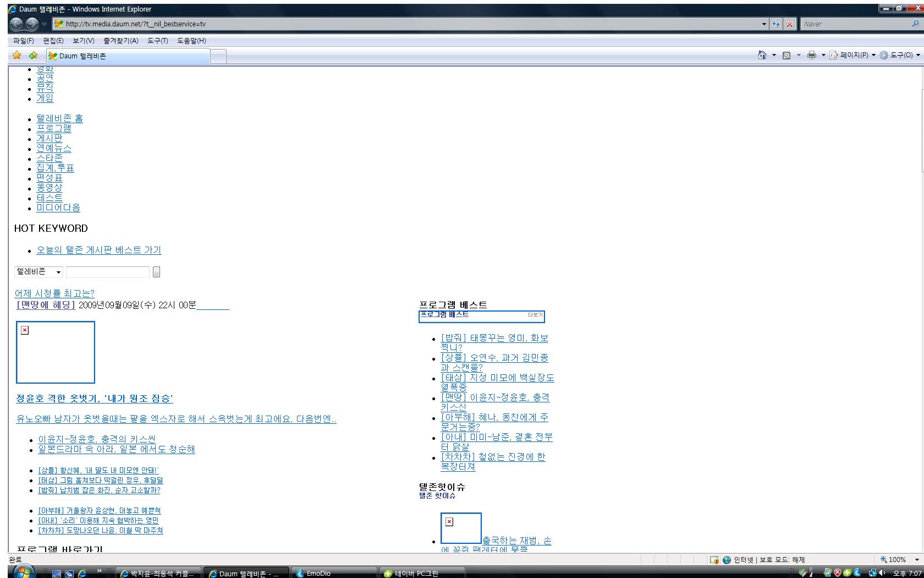Click the zoom magnifier 100% in status bar
Image resolution: width=924 pixels, height=578 pixels.
pos(894,560)
